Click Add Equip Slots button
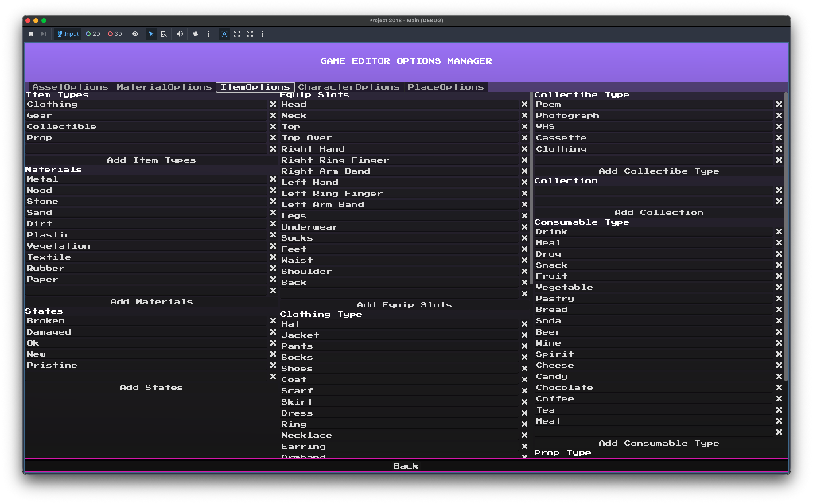This screenshot has width=813, height=504. 404,305
